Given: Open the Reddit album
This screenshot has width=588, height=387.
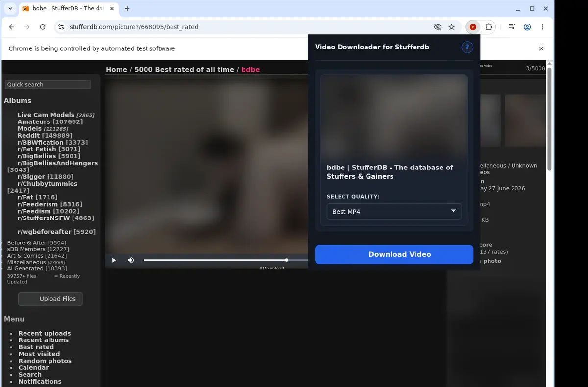Looking at the screenshot, I should click(x=29, y=135).
